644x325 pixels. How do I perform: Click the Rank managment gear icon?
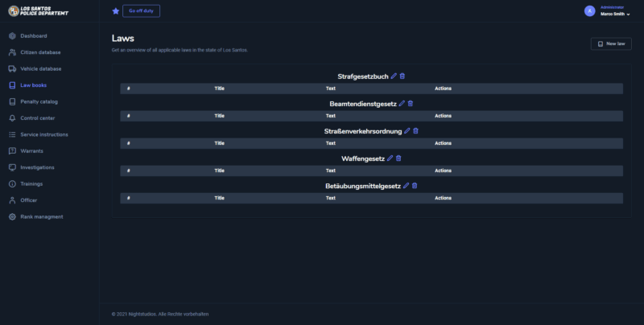click(x=12, y=216)
